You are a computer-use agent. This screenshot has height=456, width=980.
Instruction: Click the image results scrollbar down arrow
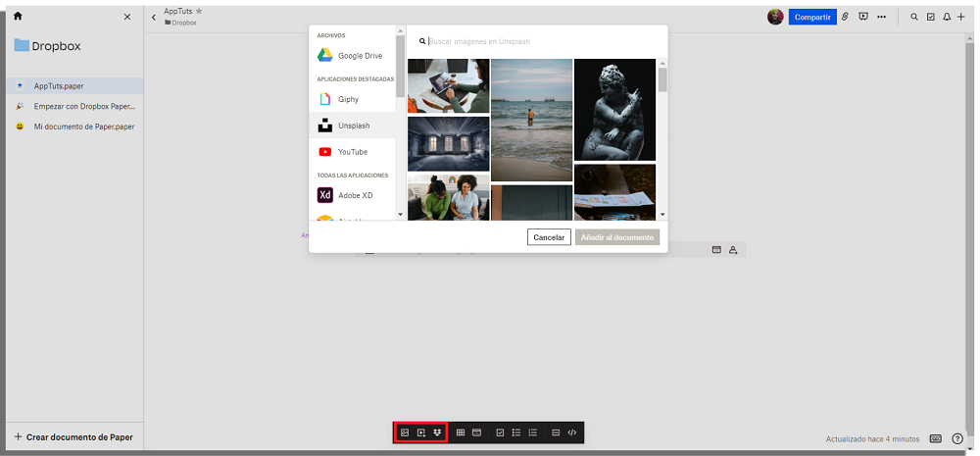tap(662, 215)
